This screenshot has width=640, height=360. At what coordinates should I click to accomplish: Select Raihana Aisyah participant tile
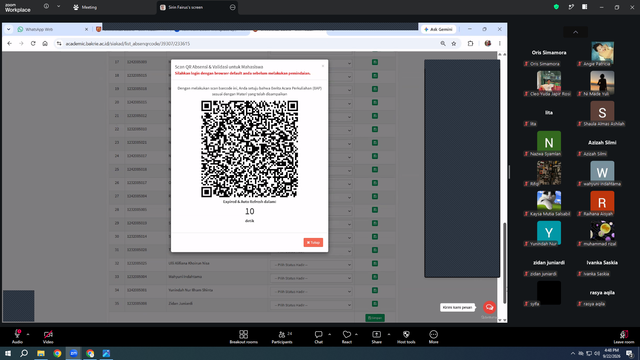pos(602,204)
